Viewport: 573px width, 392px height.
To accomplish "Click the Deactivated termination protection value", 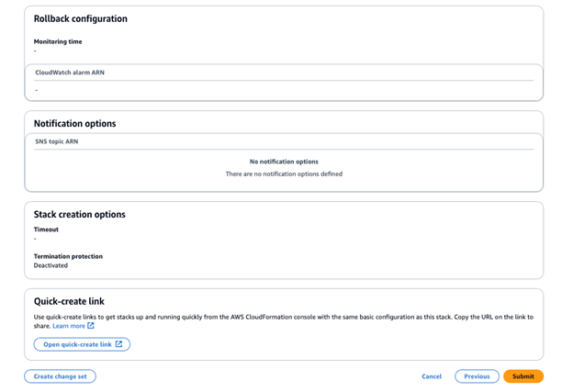I will (x=51, y=265).
